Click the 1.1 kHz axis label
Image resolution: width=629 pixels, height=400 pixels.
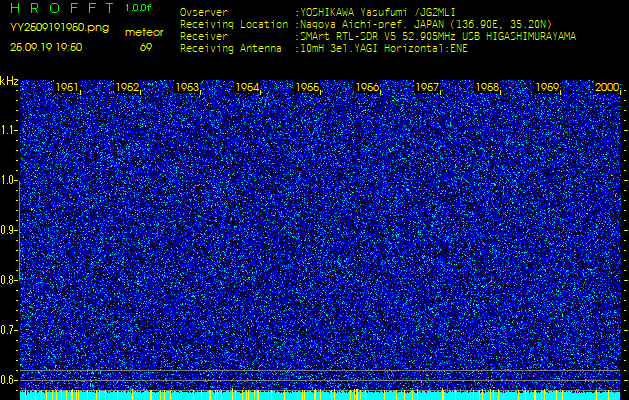(x=8, y=130)
